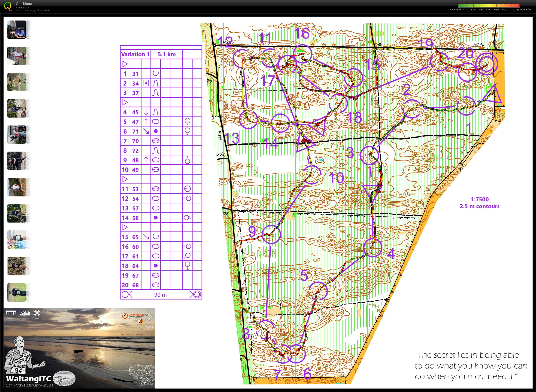Click the oval beach runner photo inset
Viewport: 536px width, 392px height.
[x=64, y=378]
